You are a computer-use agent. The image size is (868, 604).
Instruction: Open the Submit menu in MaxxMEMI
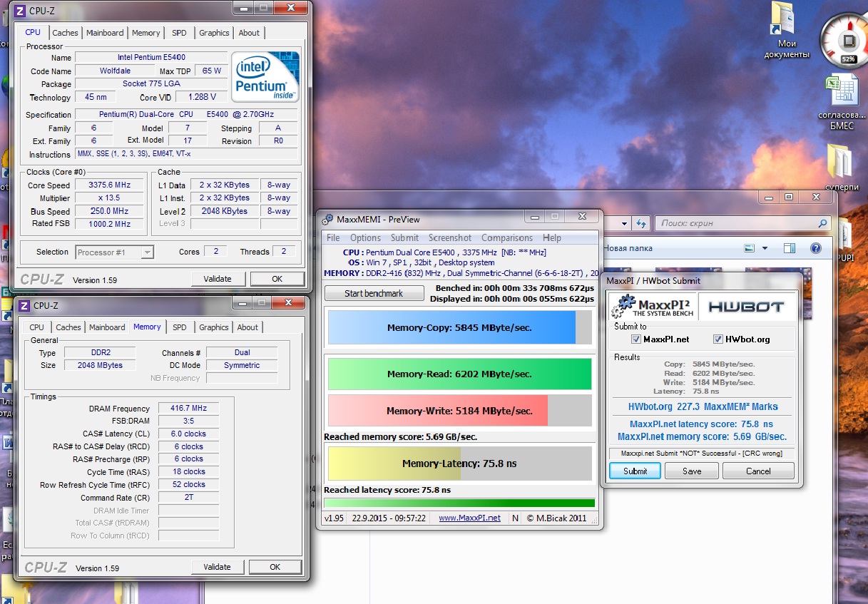pos(404,238)
